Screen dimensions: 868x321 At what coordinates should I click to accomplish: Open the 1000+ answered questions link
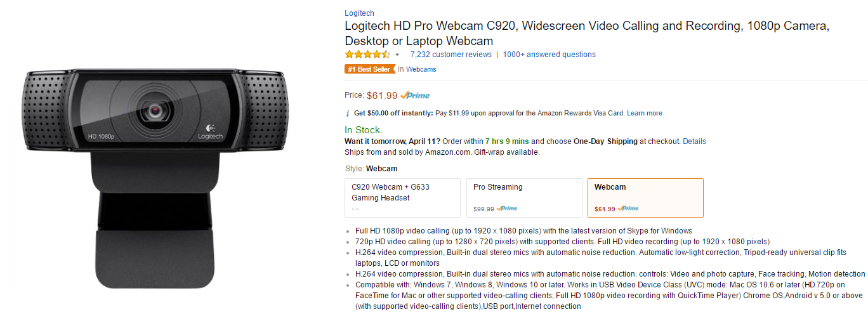click(549, 55)
